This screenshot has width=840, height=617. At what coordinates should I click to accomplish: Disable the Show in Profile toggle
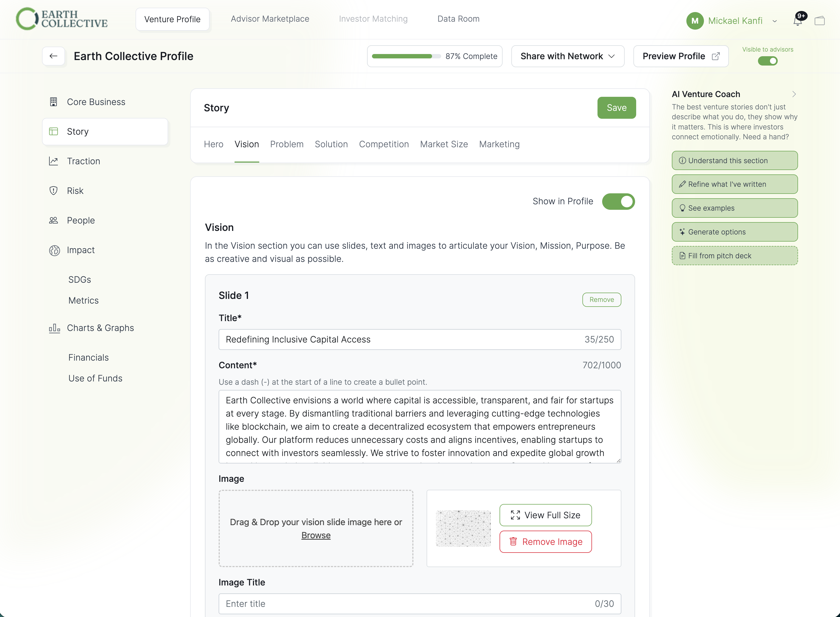tap(618, 201)
